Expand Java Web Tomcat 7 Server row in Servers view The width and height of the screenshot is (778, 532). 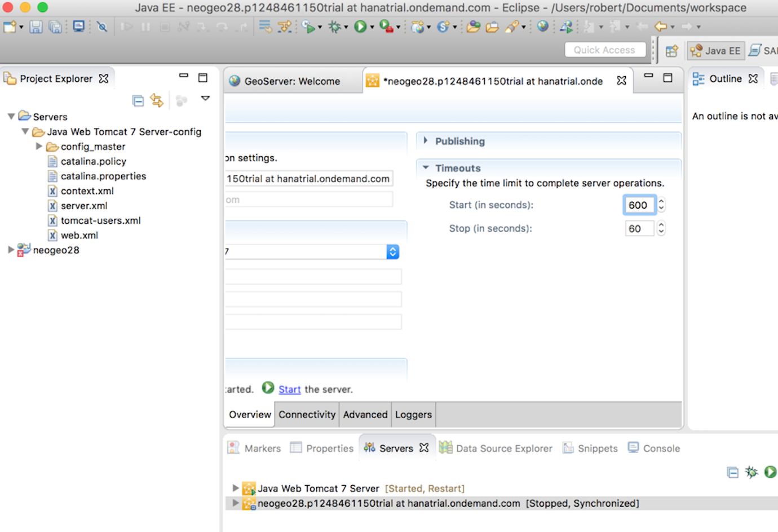pos(236,488)
